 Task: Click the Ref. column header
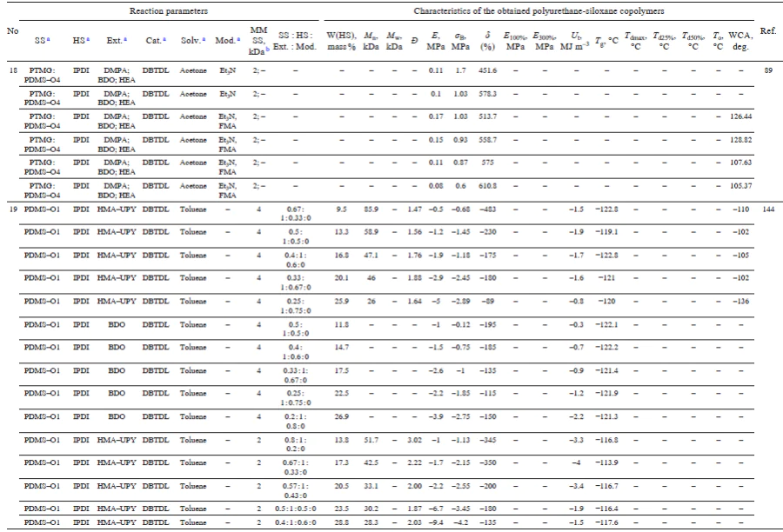pyautogui.click(x=768, y=31)
